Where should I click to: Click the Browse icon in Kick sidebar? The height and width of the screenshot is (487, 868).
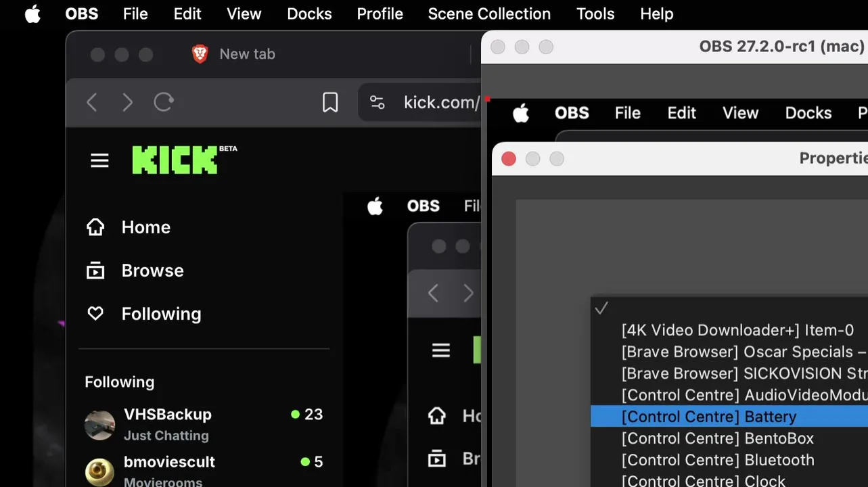(95, 271)
